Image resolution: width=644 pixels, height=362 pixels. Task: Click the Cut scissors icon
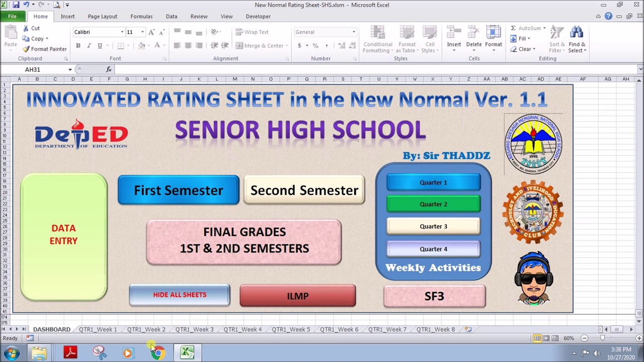[26, 29]
